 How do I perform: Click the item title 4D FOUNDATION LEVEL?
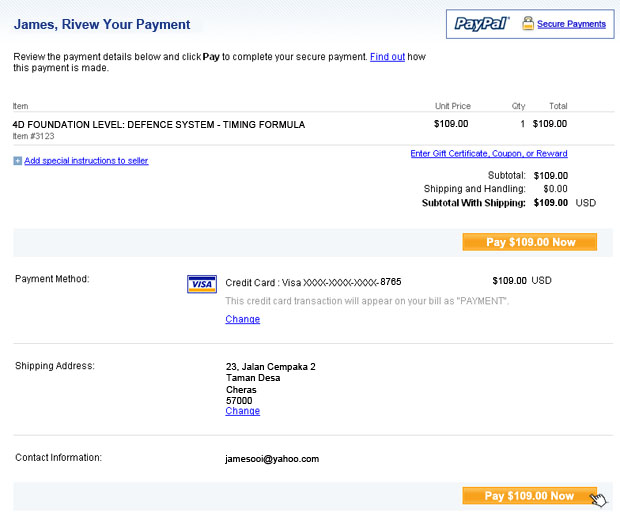[x=159, y=125]
